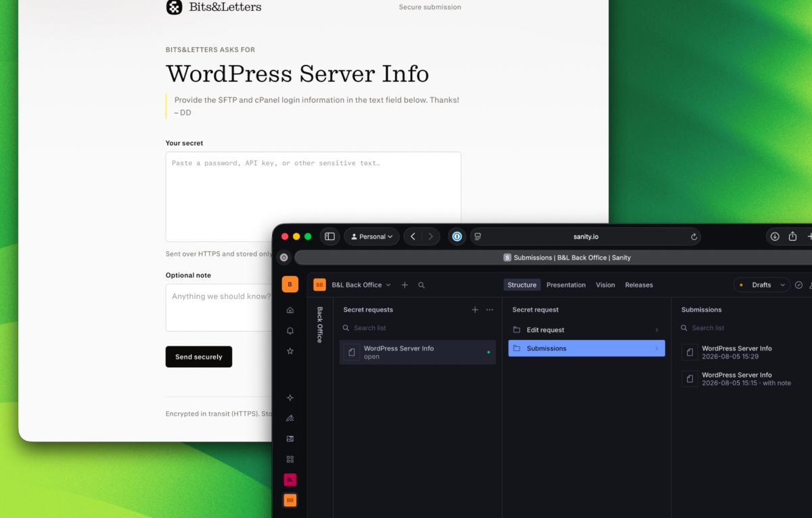Open page menu icon in the address bar
This screenshot has width=812, height=518.
[x=478, y=237]
